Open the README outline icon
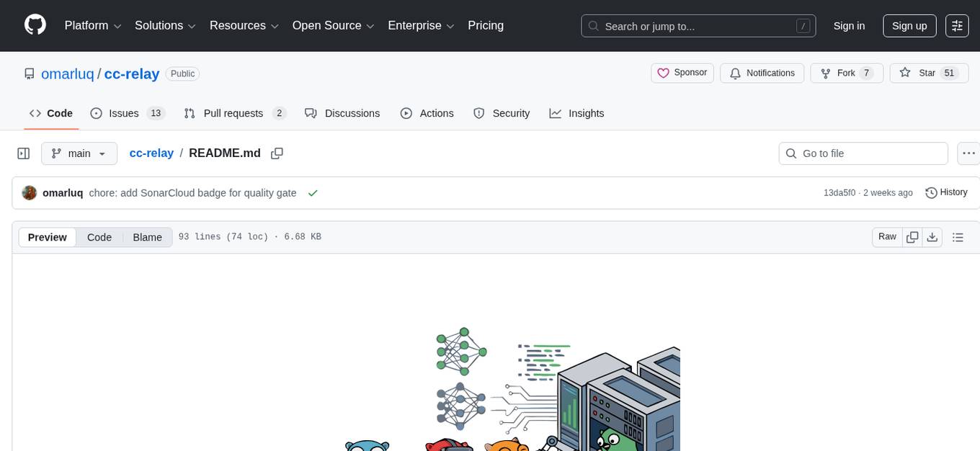Image resolution: width=980 pixels, height=451 pixels. [x=958, y=236]
